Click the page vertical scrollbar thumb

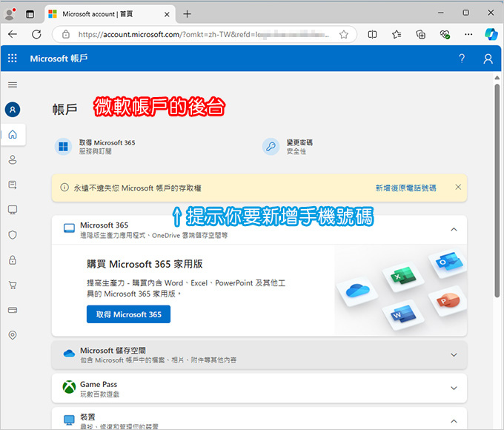point(497,191)
